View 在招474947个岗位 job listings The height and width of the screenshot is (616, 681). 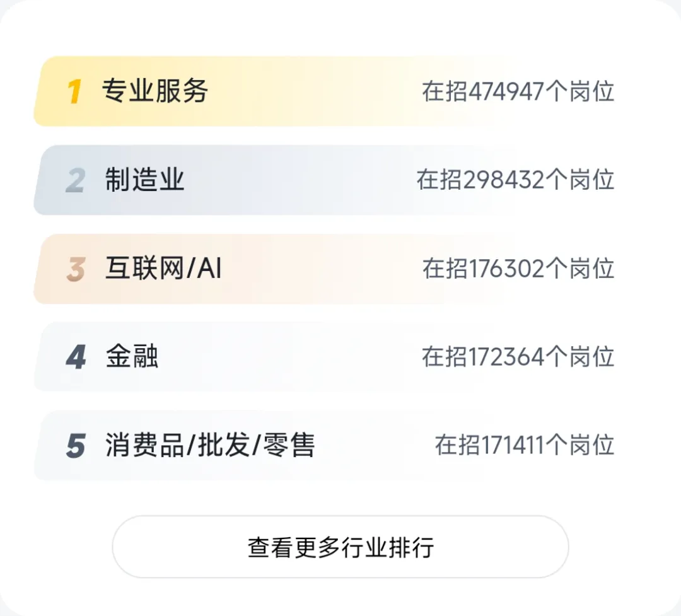coord(518,91)
